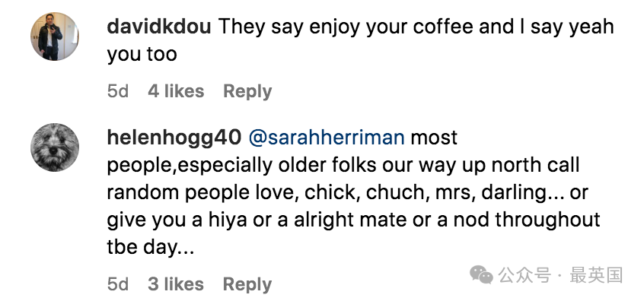Image resolution: width=644 pixels, height=301 pixels.
Task: View the 4 likes on davidkdou's comment
Action: 176,91
